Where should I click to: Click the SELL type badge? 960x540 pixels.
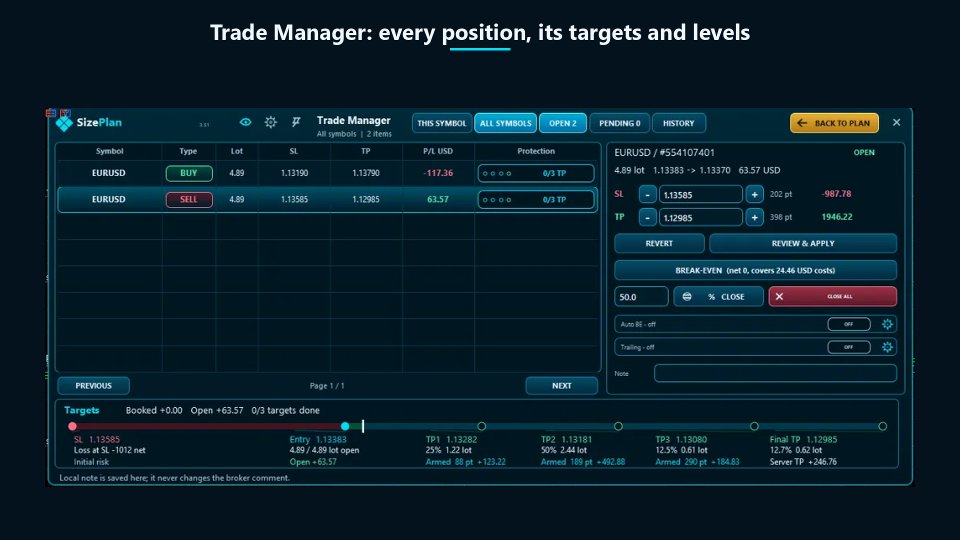tap(189, 200)
